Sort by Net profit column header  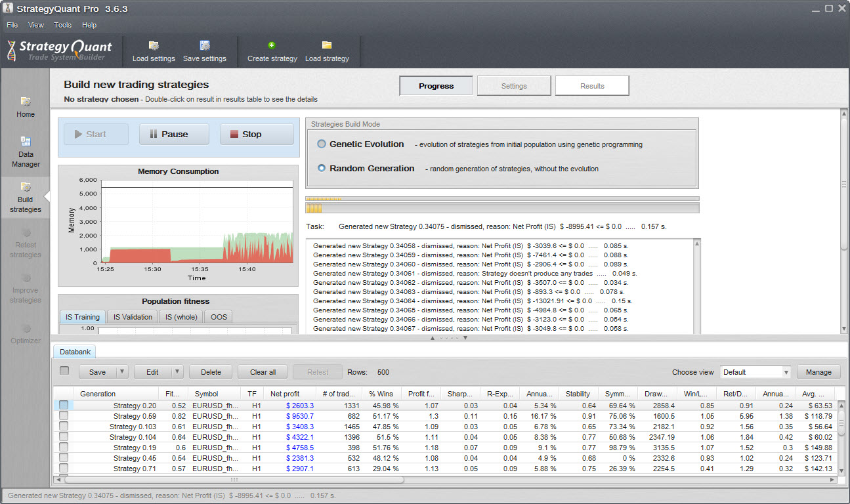[x=285, y=394]
